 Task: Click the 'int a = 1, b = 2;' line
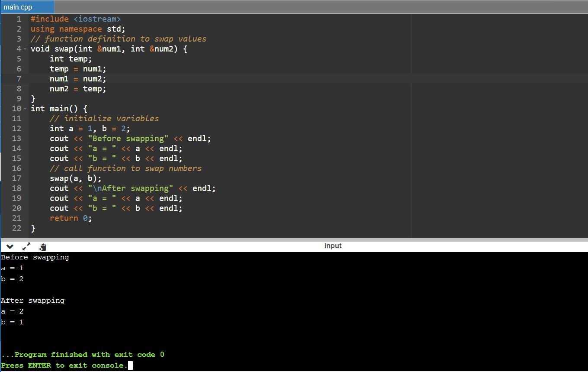point(90,129)
